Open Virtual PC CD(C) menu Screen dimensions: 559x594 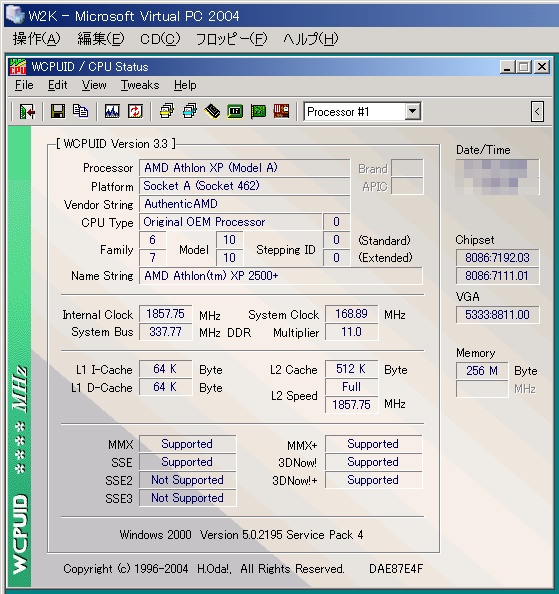point(160,39)
